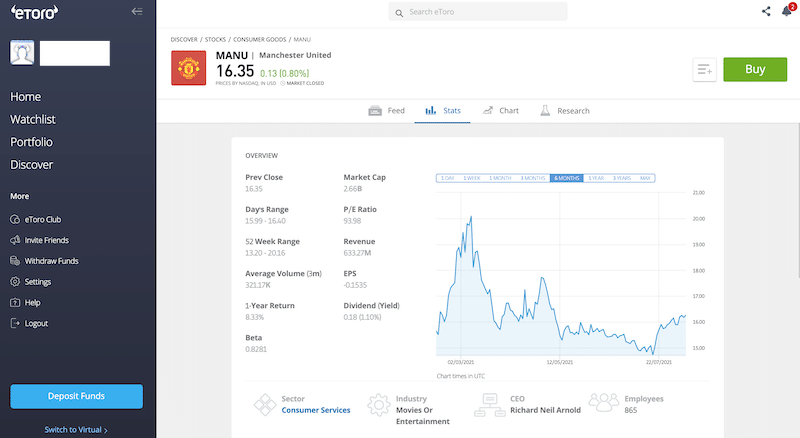Open the user profile avatar
Screen dimensions: 800x438
[x=22, y=53]
